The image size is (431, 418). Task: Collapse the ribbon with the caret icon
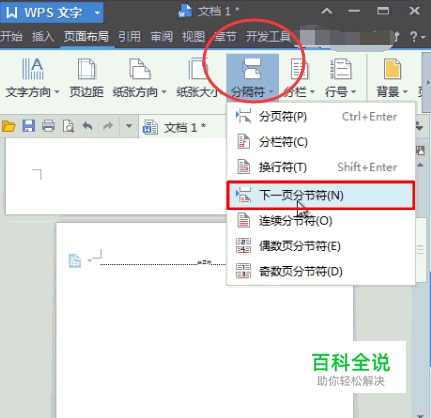327,12
